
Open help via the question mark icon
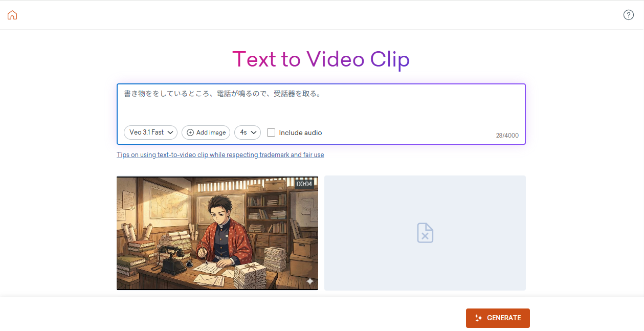point(629,15)
